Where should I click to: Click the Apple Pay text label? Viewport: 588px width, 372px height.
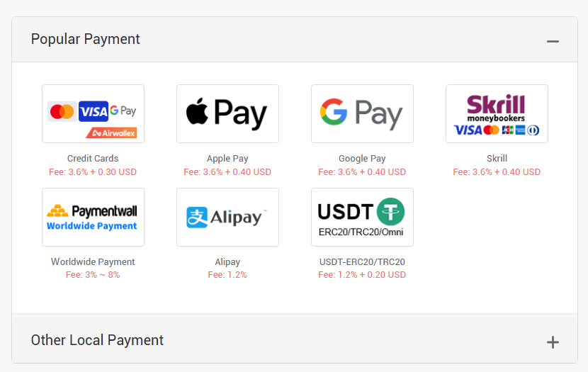coord(227,159)
